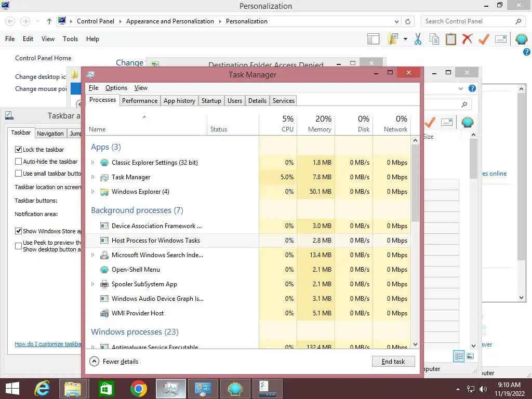532x399 pixels.
Task: Show hidden system tray icons arrow
Action: 458,389
